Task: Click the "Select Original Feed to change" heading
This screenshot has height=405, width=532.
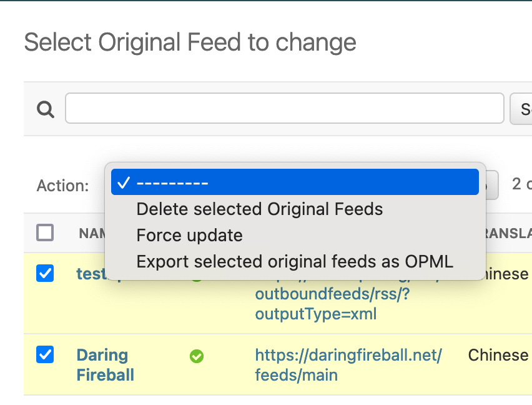Action: click(x=190, y=42)
